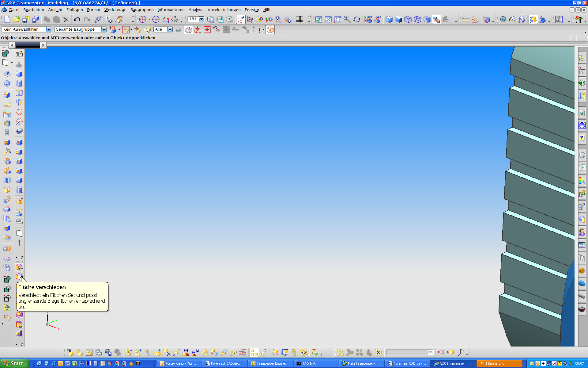Click the resource bar left scroll arrow

click(x=12, y=45)
